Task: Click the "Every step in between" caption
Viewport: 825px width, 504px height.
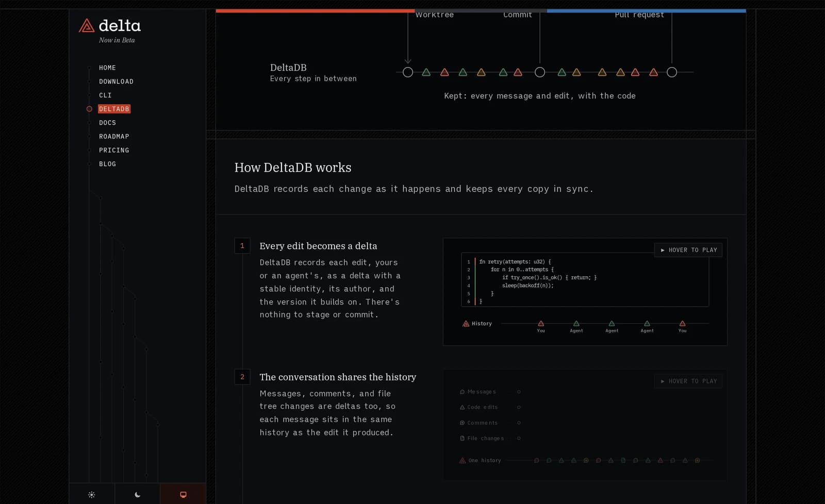Action: (x=313, y=78)
